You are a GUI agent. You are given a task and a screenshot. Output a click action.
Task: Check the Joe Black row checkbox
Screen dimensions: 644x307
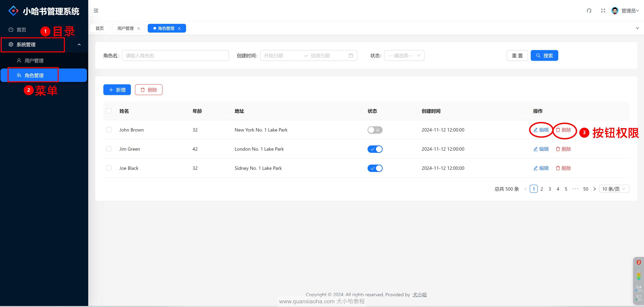[x=109, y=168]
